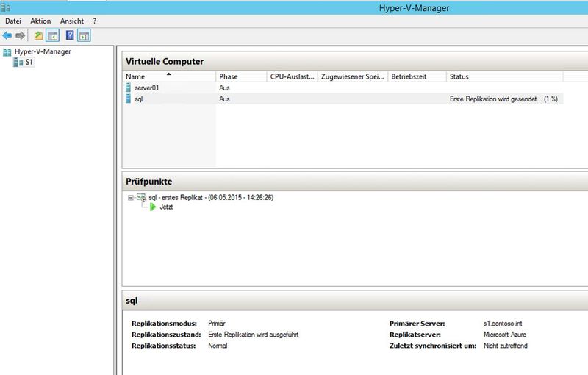Select the sql - erstes Replikat checkpoint
The height and width of the screenshot is (375, 588).
pos(211,197)
